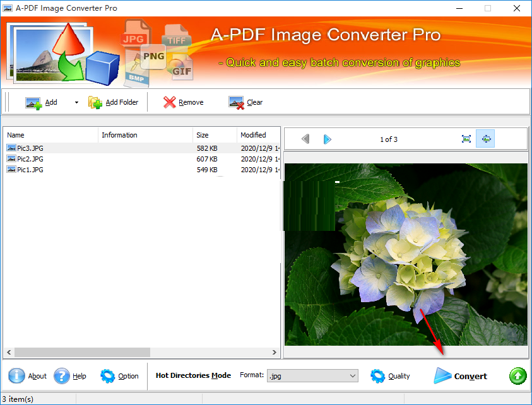Go to previous preview image arrow
Image resolution: width=532 pixels, height=405 pixels.
point(305,139)
